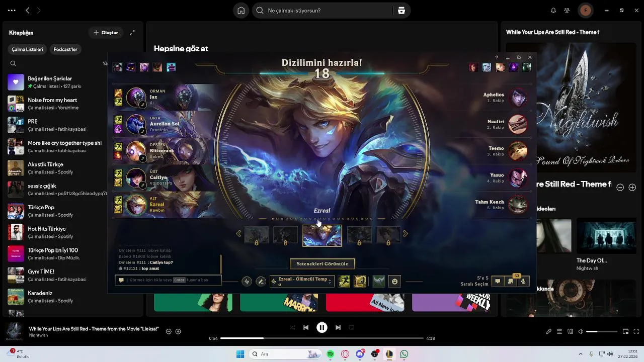
Task: Open the Ezreal rune page dropdown
Action: 302,282
